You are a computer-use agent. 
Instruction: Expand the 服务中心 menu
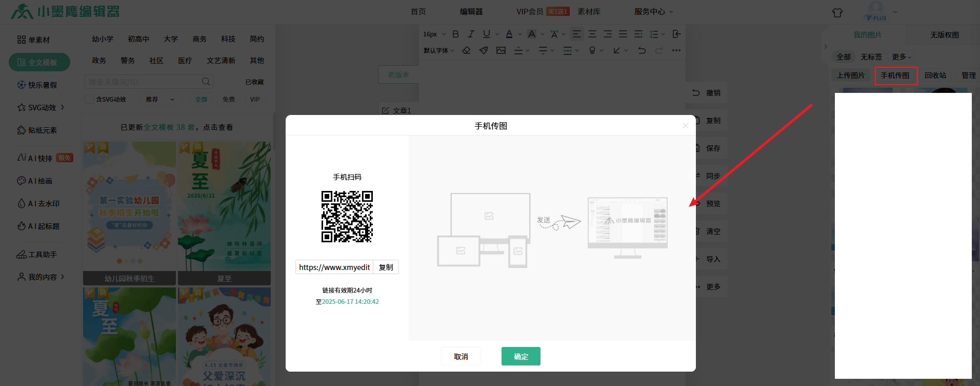pos(653,11)
